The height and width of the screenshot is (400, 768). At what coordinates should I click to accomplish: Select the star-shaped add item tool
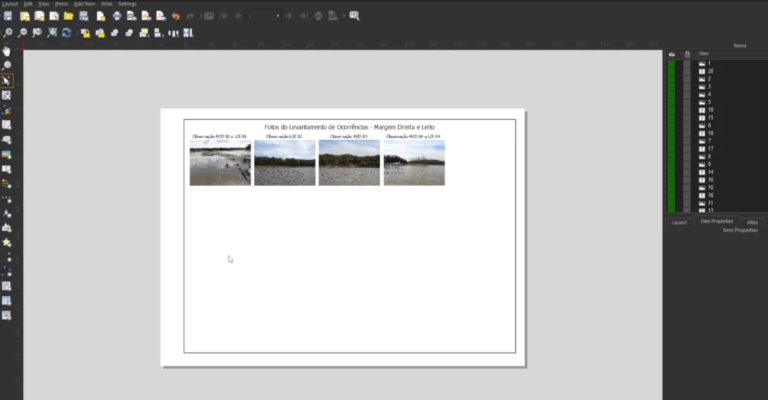pos(6,242)
